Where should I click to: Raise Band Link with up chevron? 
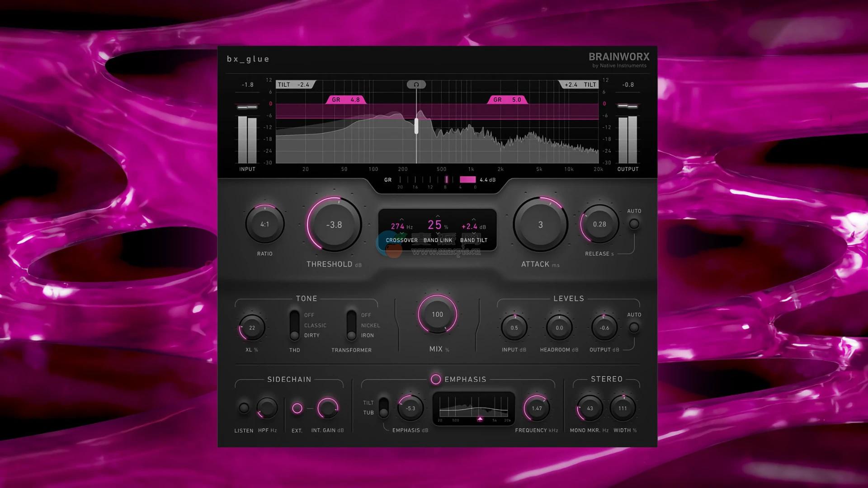[437, 216]
